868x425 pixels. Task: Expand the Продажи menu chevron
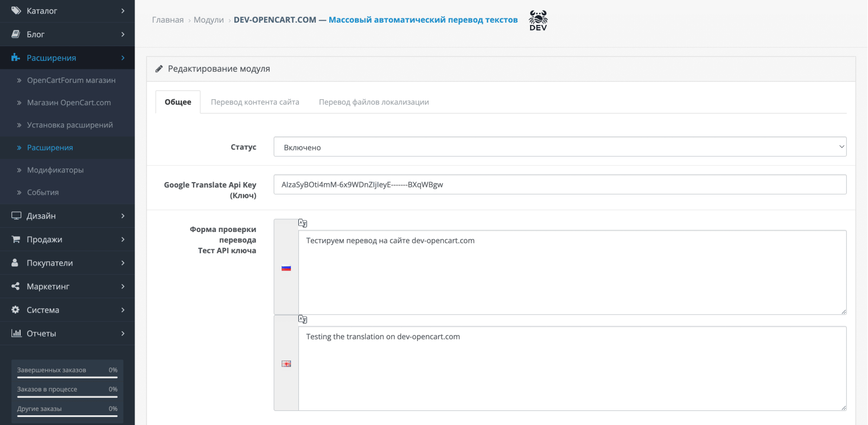(x=123, y=239)
